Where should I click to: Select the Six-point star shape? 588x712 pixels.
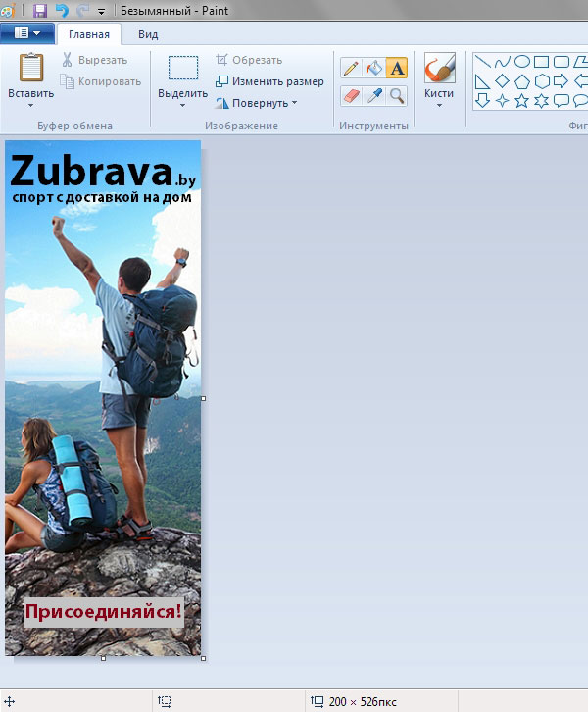coord(542,101)
